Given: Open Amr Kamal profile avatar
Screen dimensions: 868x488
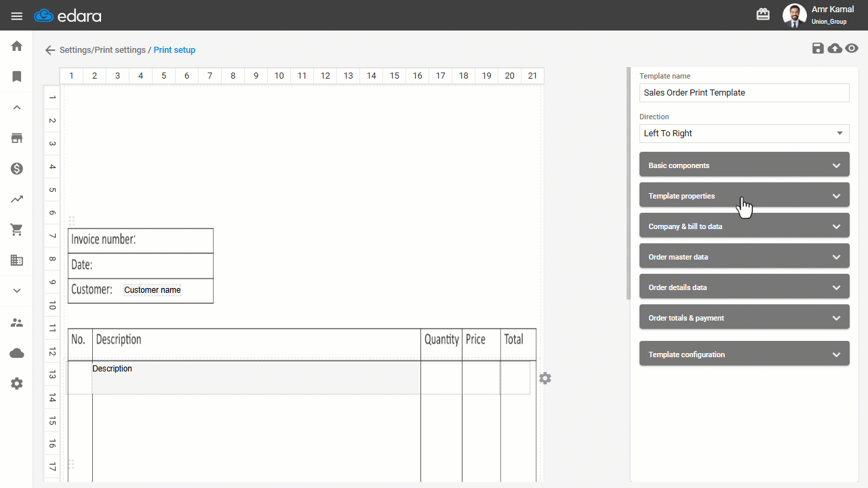Looking at the screenshot, I should pos(795,15).
